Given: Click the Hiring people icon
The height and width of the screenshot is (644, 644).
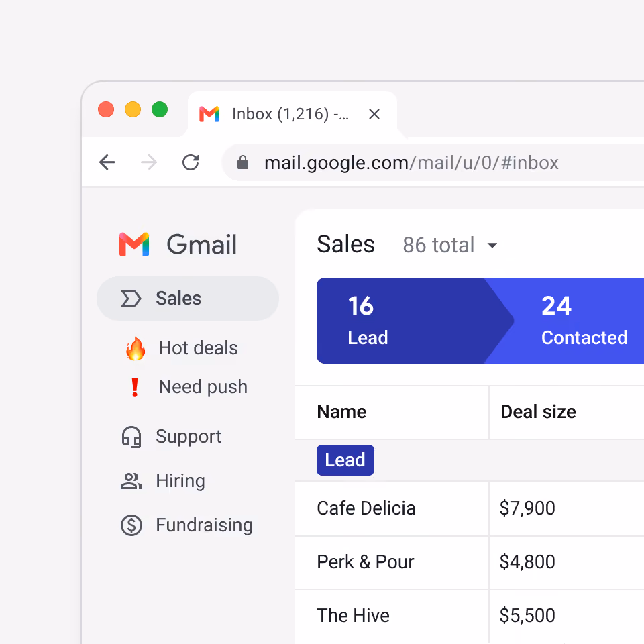Looking at the screenshot, I should pyautogui.click(x=131, y=481).
